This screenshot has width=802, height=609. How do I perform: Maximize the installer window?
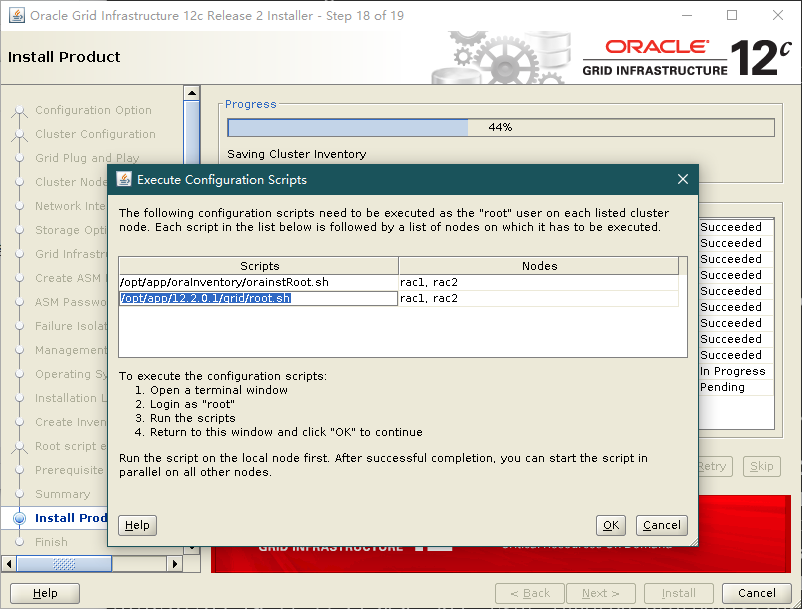coord(732,15)
